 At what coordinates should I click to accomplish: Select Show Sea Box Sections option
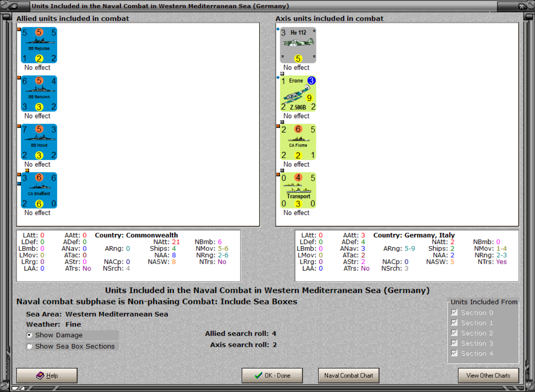tap(29, 346)
